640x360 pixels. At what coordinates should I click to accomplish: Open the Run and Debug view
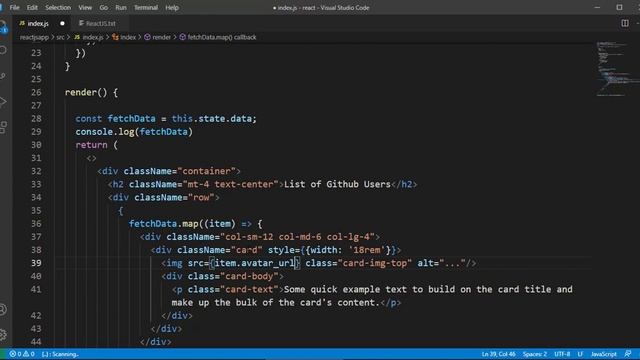(4, 102)
